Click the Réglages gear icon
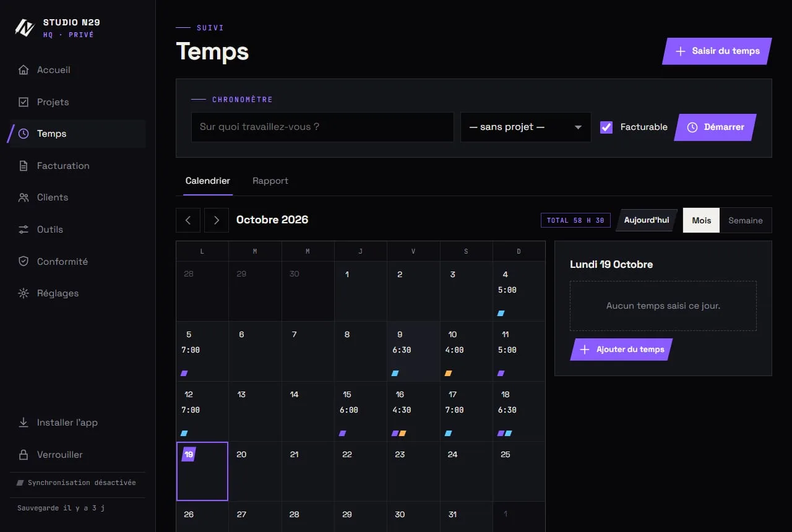 pyautogui.click(x=24, y=293)
